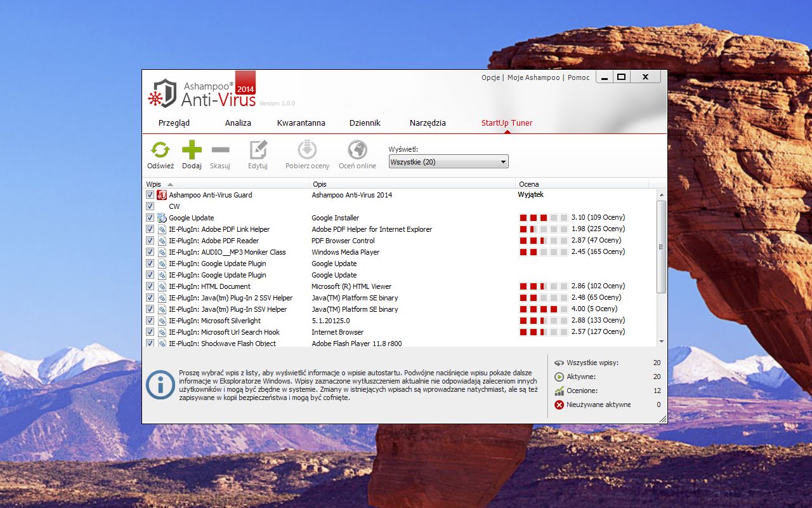Uncheck Ashampoo Anti-Virus Guard entry
This screenshot has width=812, height=508.
pos(150,195)
